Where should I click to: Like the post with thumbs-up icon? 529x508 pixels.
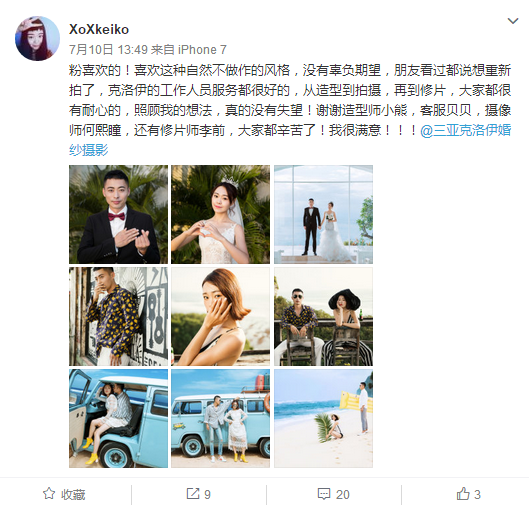coord(463,493)
